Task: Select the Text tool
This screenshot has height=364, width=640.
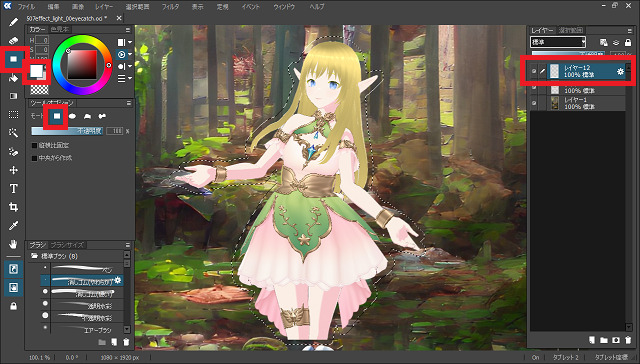Action: (13, 189)
